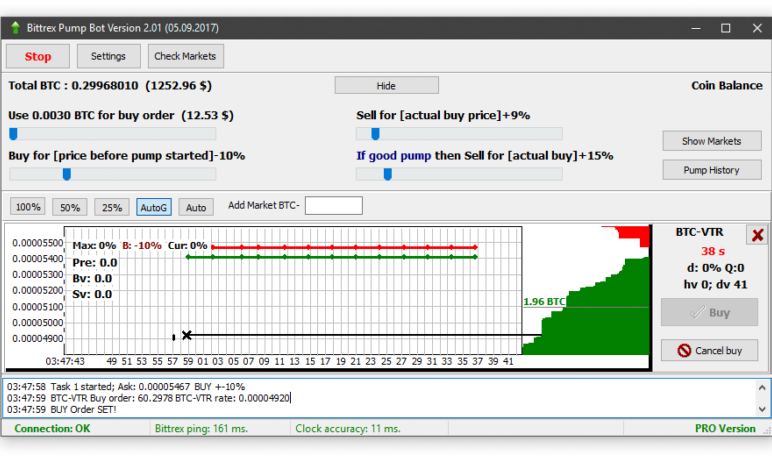Click the 03:47:43 time axis label

click(x=65, y=361)
